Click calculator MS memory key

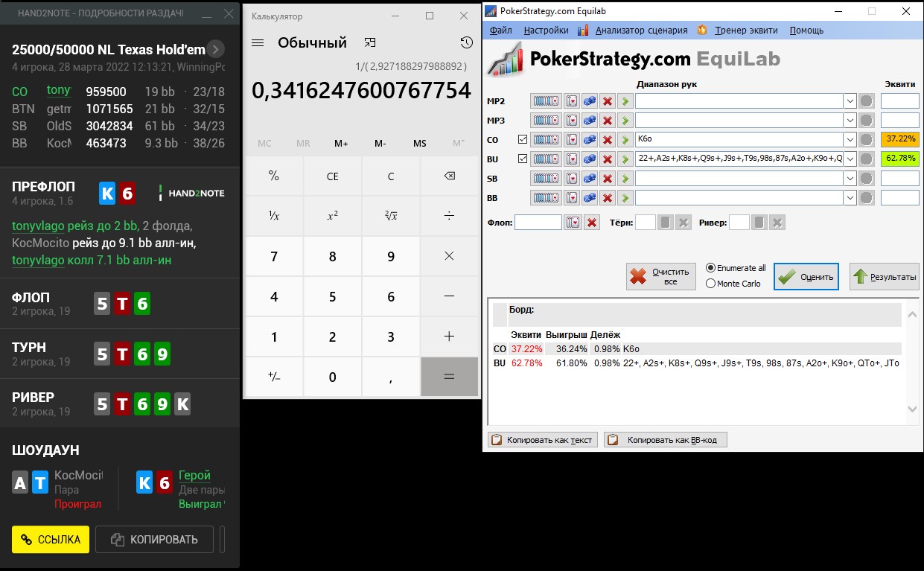pyautogui.click(x=420, y=144)
